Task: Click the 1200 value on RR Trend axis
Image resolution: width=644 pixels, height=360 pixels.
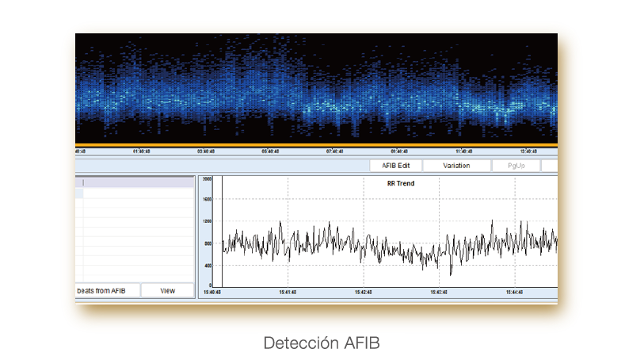Action: point(207,221)
